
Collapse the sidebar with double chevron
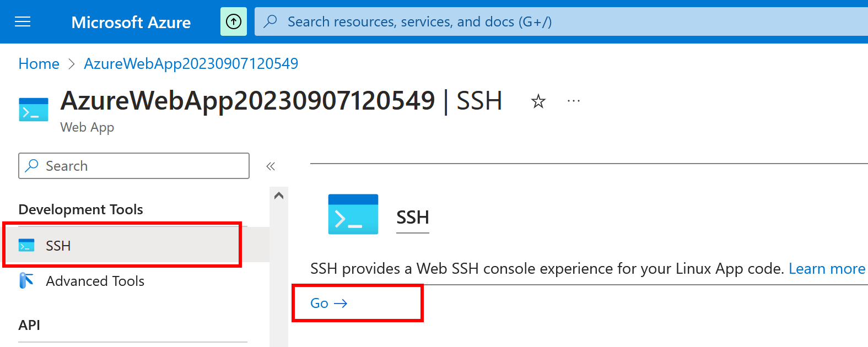(271, 166)
